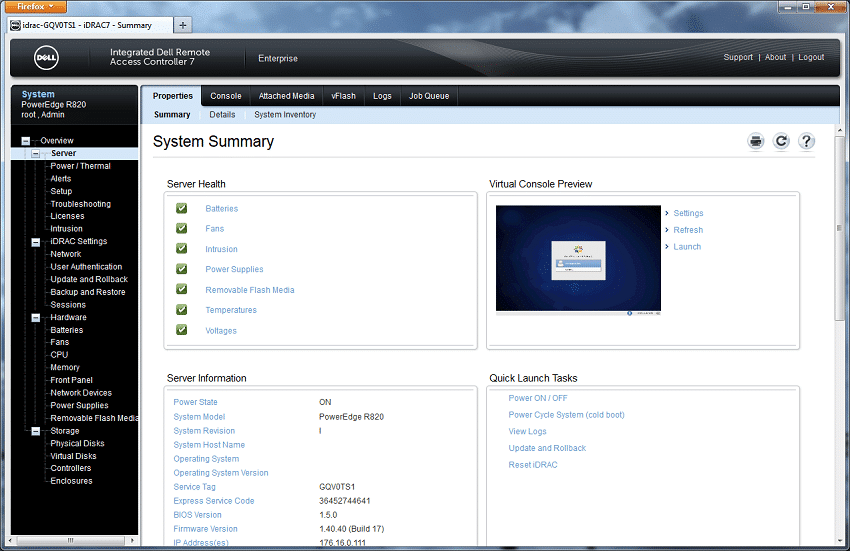Click the Virtual Console preview thumbnail
The height and width of the screenshot is (551, 850).
578,260
